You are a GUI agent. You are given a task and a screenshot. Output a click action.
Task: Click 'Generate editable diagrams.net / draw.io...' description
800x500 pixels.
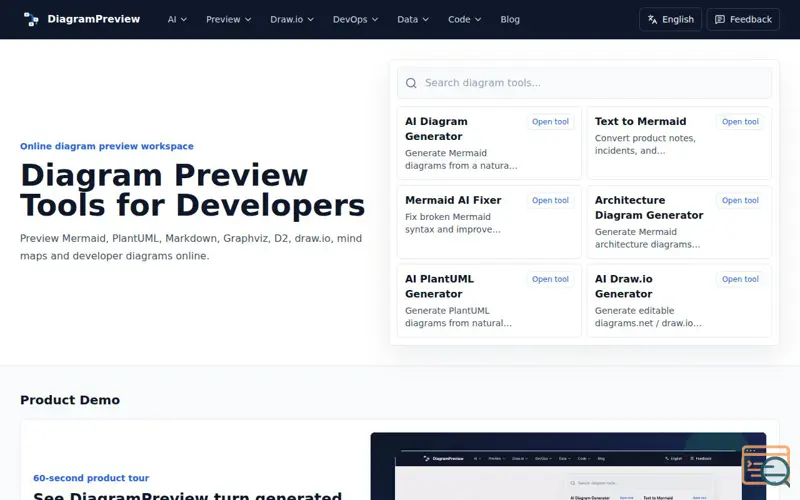(648, 317)
